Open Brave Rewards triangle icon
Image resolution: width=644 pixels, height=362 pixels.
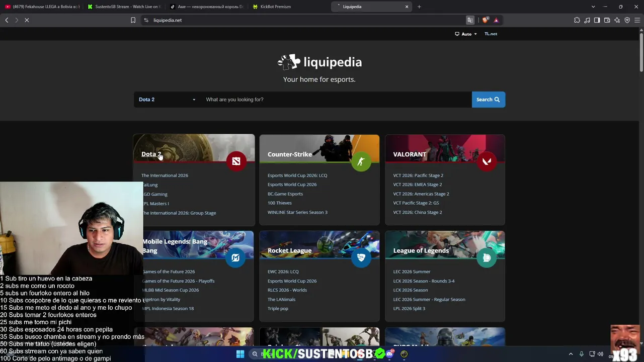(x=496, y=20)
